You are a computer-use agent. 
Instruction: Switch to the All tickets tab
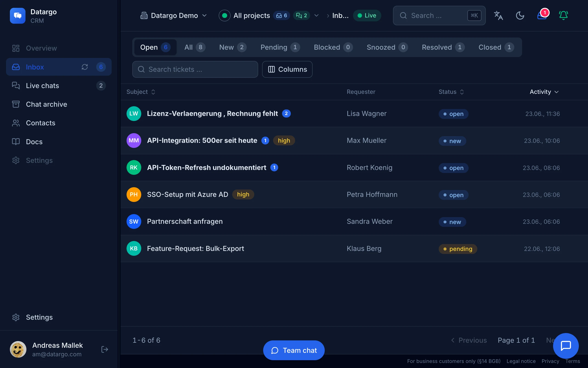tap(195, 47)
